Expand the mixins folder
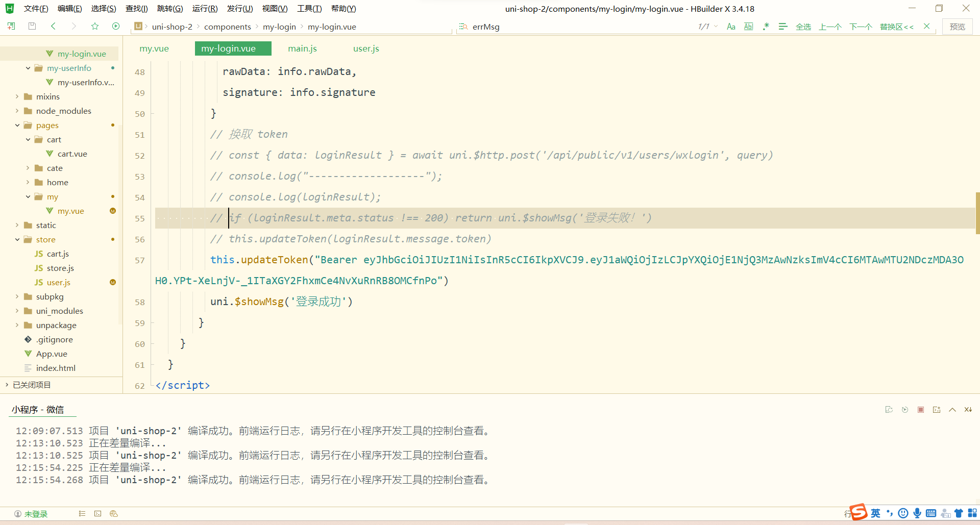This screenshot has width=980, height=525. pos(17,96)
